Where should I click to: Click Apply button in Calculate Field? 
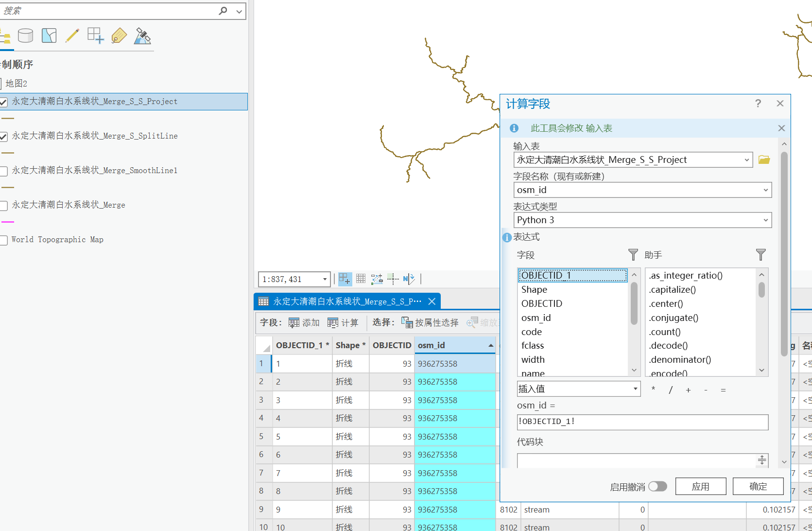pos(701,486)
